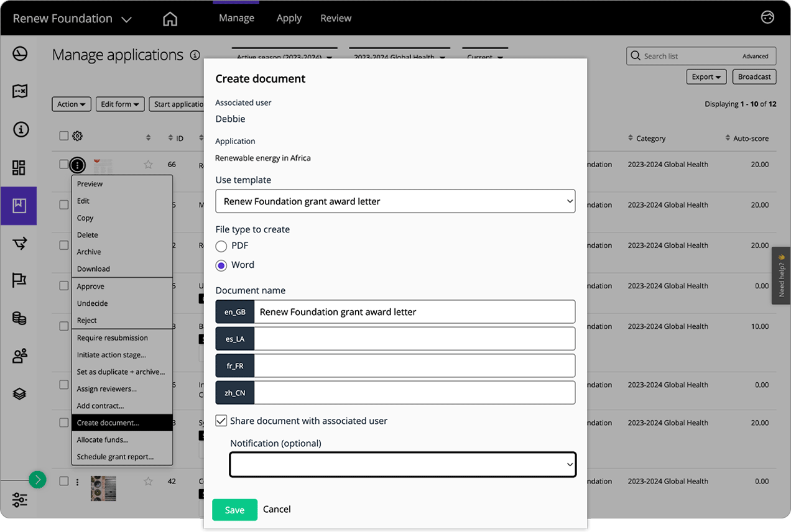791x532 pixels.
Task: Select the Word file type
Action: 221,265
